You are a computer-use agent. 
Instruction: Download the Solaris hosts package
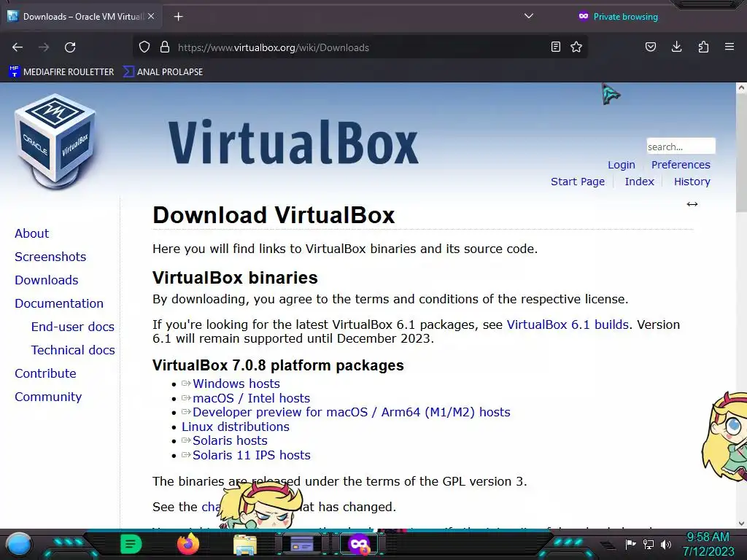pyautogui.click(x=230, y=441)
